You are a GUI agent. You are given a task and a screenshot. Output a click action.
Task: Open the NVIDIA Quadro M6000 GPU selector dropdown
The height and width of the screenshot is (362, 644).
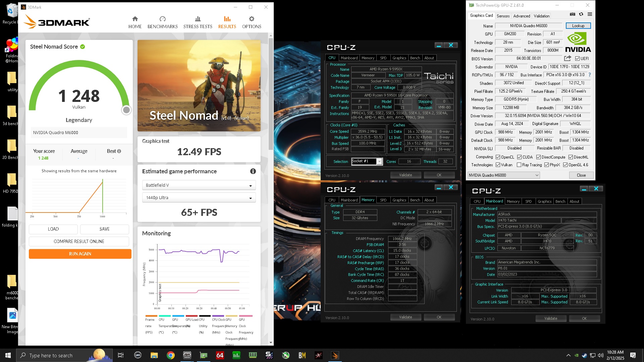pos(503,175)
